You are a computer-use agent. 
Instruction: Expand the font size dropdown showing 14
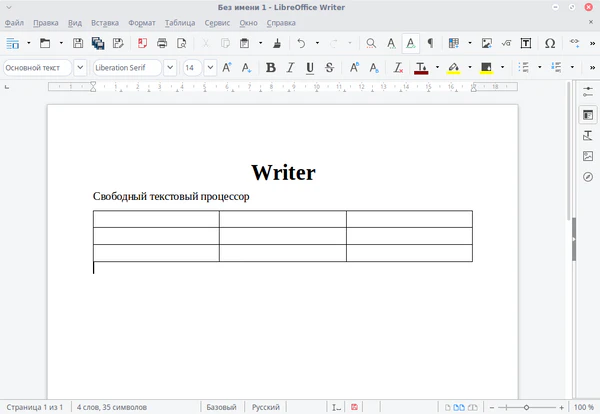click(210, 68)
